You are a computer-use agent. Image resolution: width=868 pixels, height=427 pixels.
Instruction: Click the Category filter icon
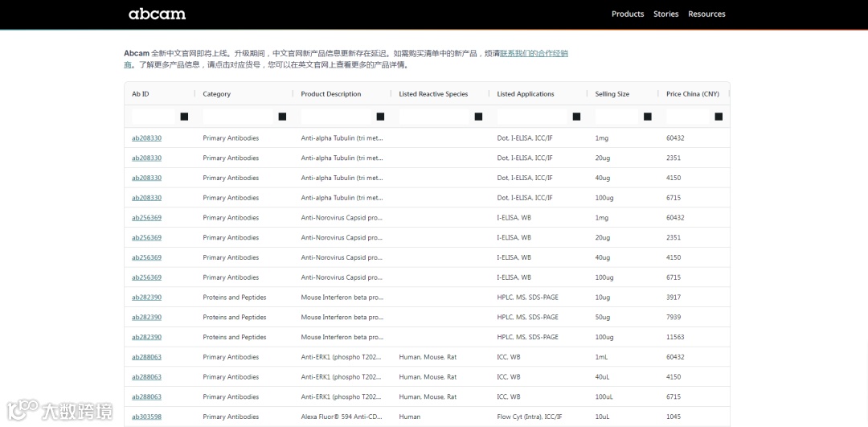pyautogui.click(x=282, y=117)
